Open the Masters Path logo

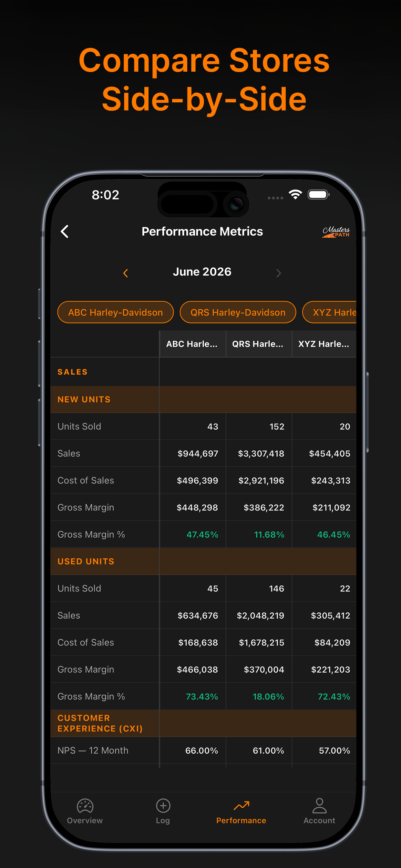tap(336, 232)
